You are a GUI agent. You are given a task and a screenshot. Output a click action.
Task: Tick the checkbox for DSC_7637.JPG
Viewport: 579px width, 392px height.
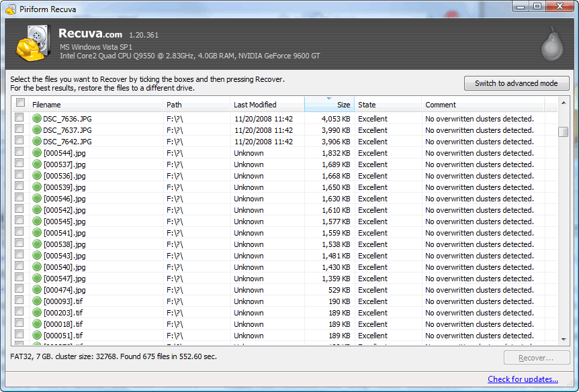pyautogui.click(x=19, y=129)
